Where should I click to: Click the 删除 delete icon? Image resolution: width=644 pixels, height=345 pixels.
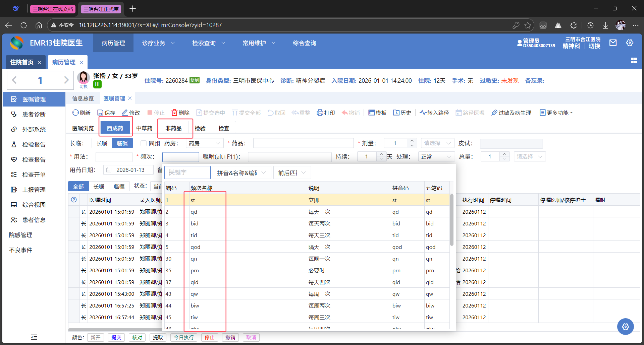pyautogui.click(x=174, y=113)
